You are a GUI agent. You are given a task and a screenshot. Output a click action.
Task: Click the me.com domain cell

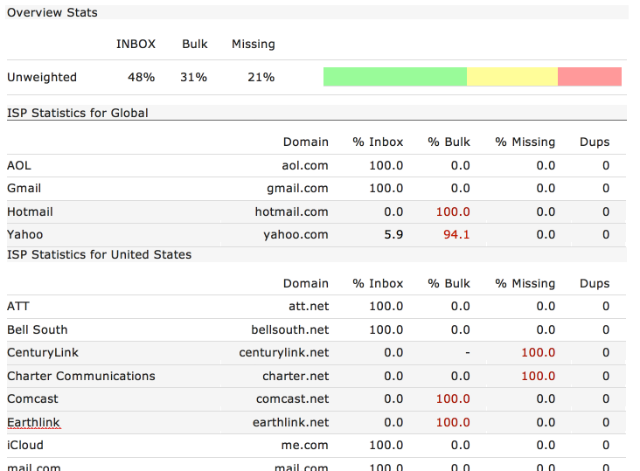click(305, 445)
